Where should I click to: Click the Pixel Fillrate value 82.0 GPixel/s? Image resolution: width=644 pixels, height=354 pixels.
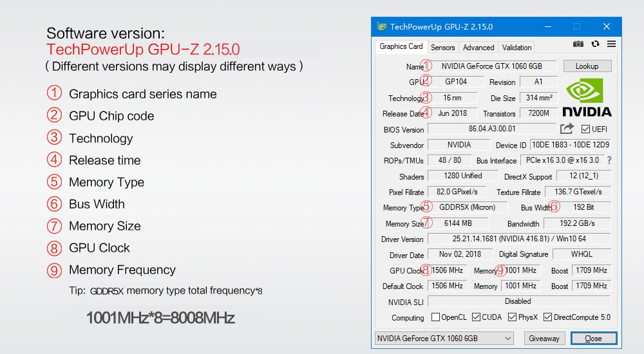457,192
